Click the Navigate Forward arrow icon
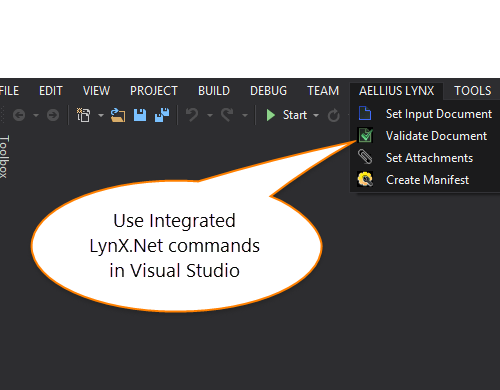The image size is (500, 390). (x=53, y=115)
